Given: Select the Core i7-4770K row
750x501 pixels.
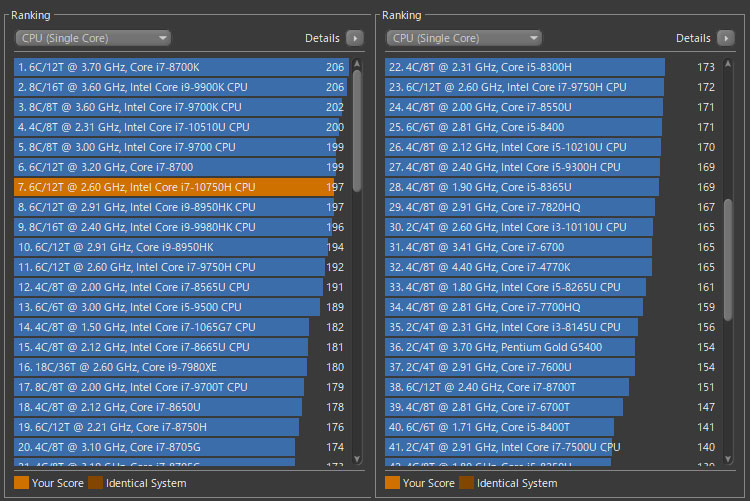Looking at the screenshot, I should click(552, 267).
